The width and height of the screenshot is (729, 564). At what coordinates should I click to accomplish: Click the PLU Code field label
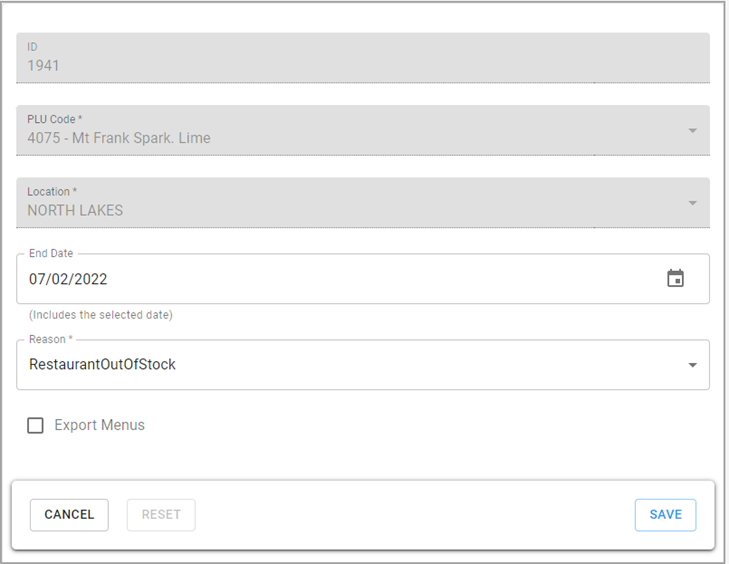[54, 119]
